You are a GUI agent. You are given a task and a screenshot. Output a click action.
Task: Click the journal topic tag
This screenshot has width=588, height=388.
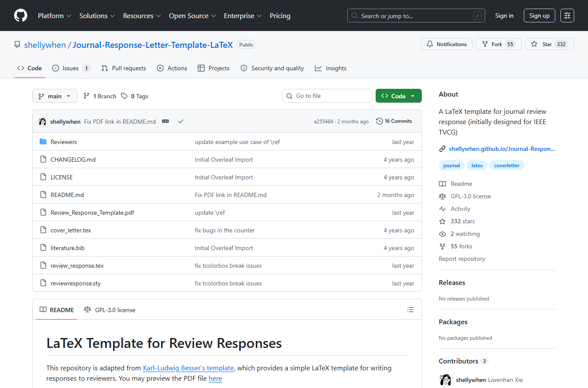pyautogui.click(x=451, y=165)
